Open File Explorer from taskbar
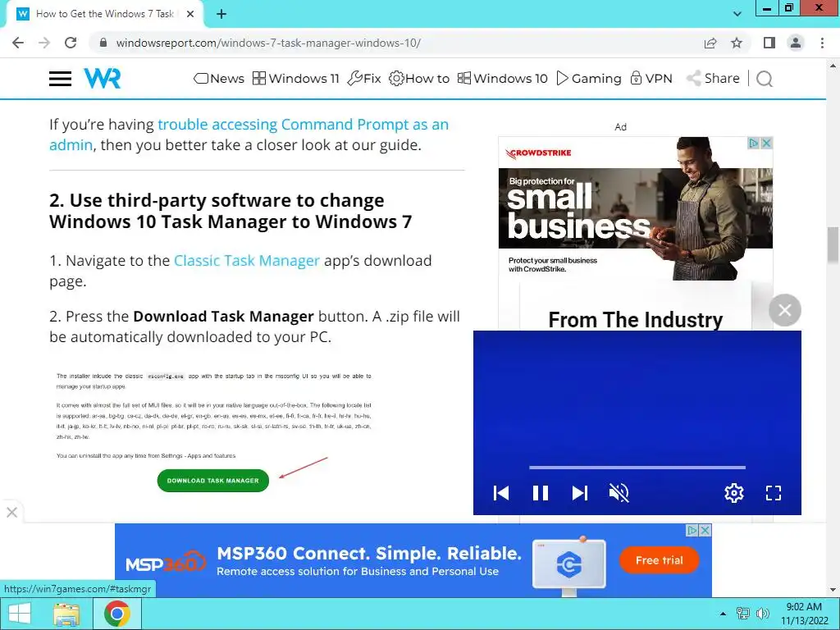 [66, 614]
